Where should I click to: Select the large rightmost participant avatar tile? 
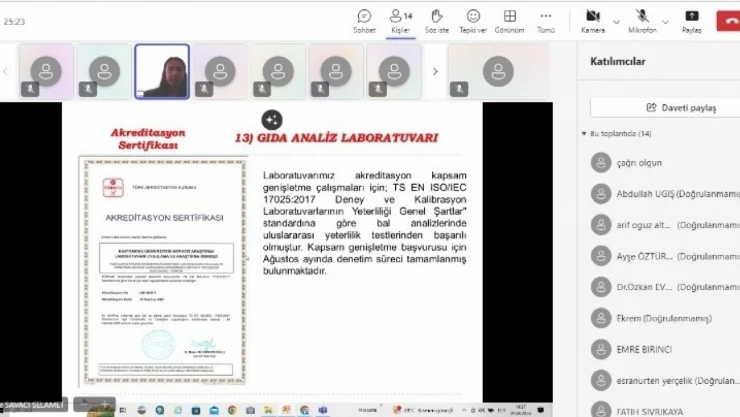(498, 72)
